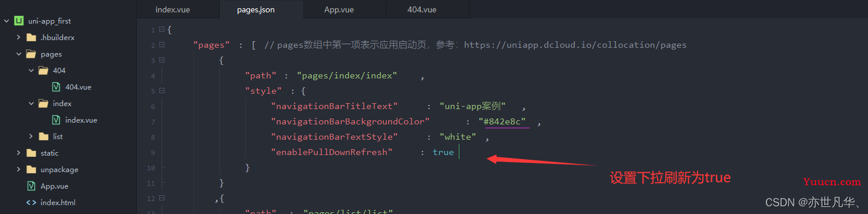Open index.html in the file tree
868x214 pixels.
[58, 202]
